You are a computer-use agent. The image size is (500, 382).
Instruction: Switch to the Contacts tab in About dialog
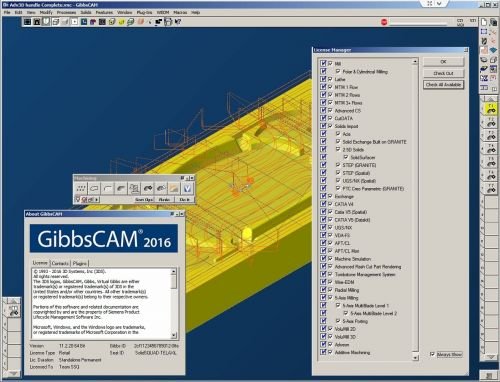(60, 263)
